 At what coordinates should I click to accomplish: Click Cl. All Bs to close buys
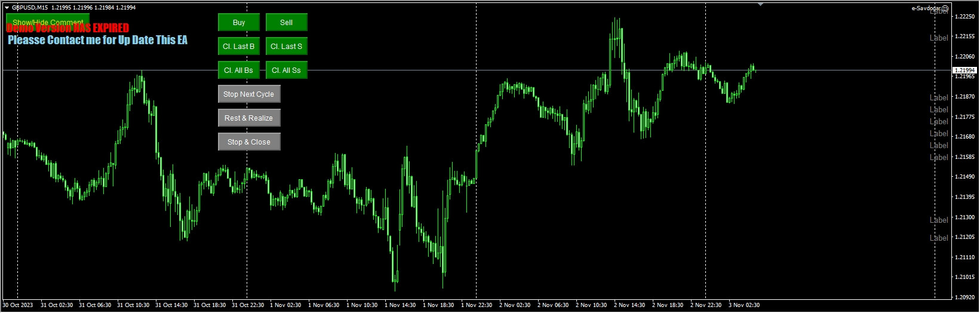coord(238,70)
